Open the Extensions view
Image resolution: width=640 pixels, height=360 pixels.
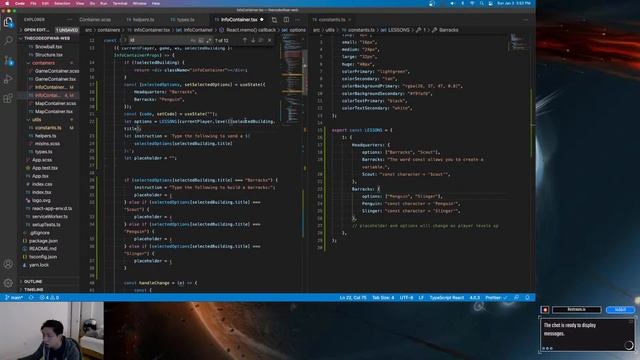click(x=8, y=98)
